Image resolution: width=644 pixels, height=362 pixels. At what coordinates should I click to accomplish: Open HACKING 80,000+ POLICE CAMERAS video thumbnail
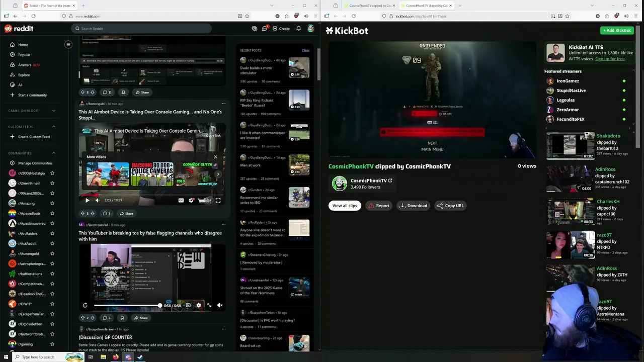pyautogui.click(x=152, y=174)
